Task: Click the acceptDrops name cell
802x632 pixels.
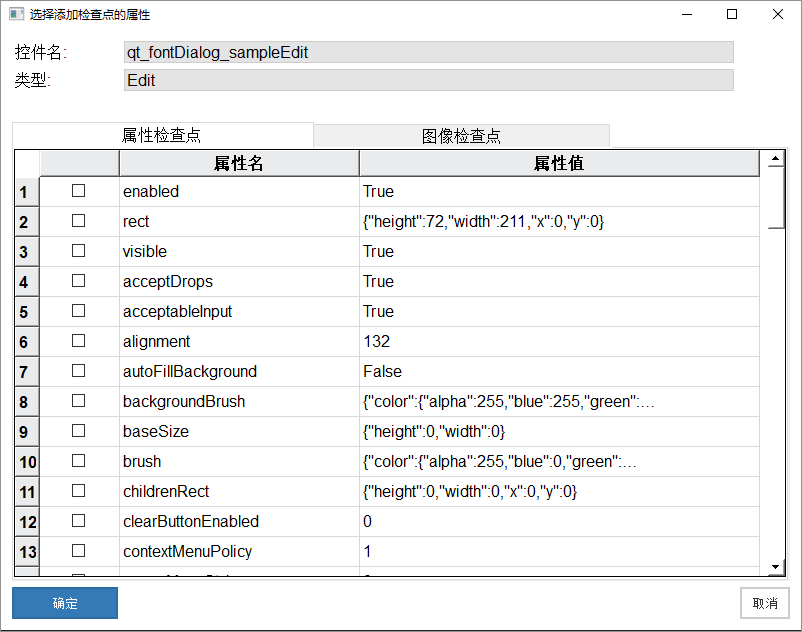Action: (239, 281)
